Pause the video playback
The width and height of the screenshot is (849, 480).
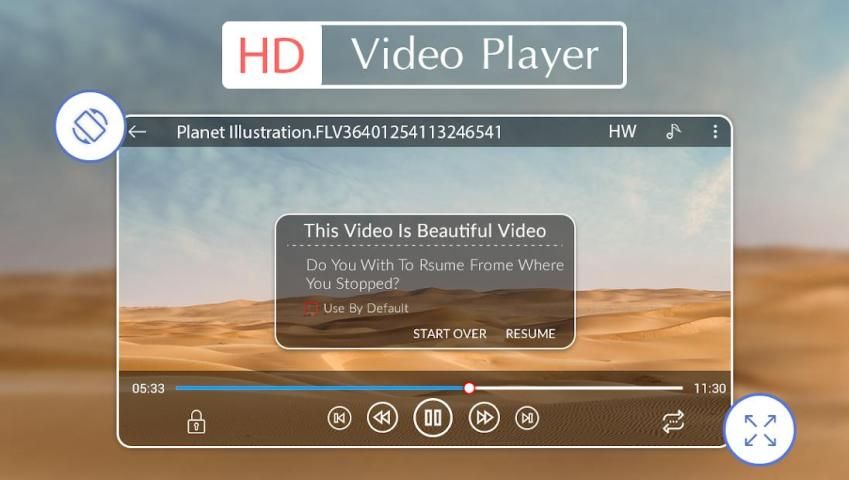432,418
